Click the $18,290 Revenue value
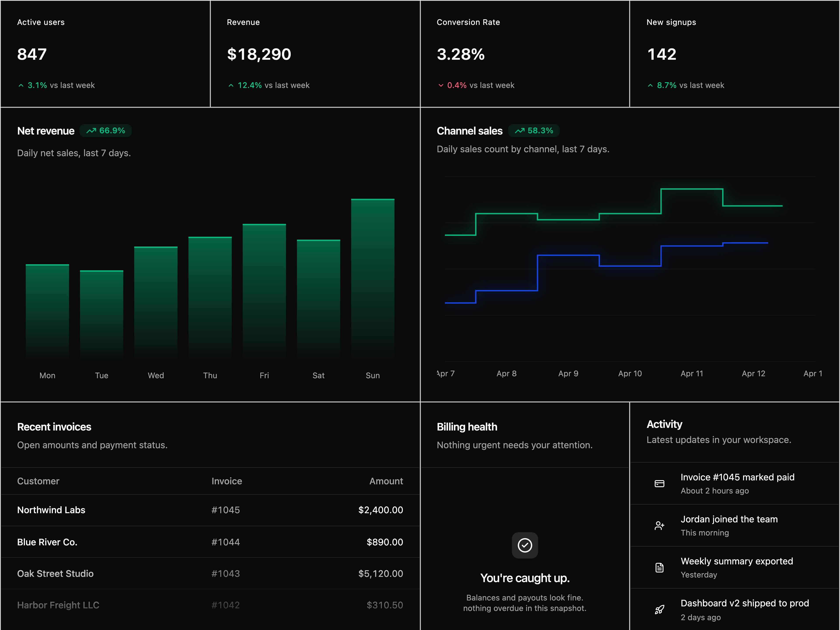 tap(259, 54)
